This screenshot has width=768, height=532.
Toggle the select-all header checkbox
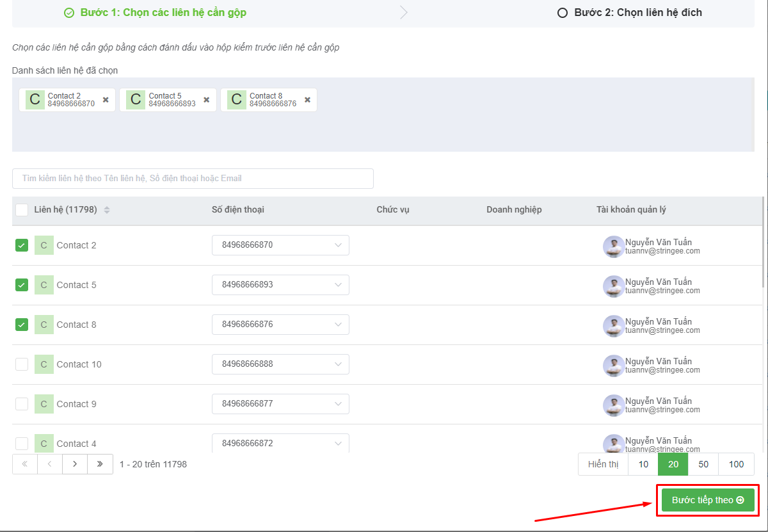pos(22,210)
